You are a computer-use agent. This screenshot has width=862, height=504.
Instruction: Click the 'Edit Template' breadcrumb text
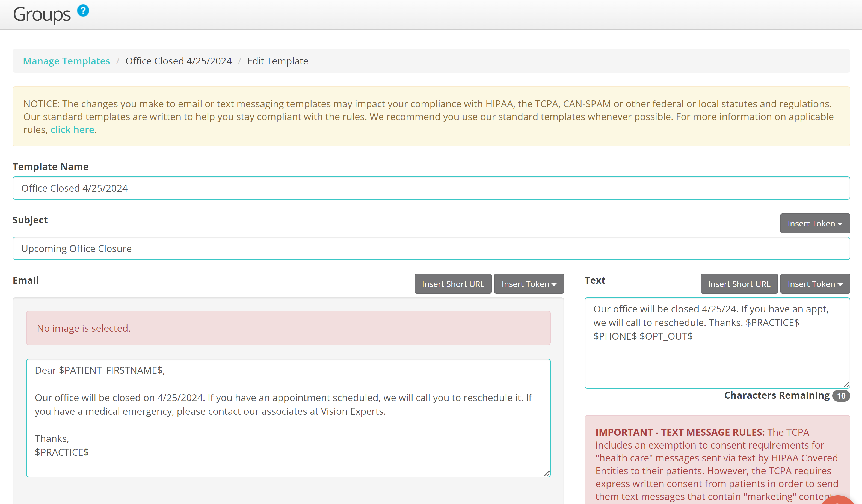(x=277, y=61)
